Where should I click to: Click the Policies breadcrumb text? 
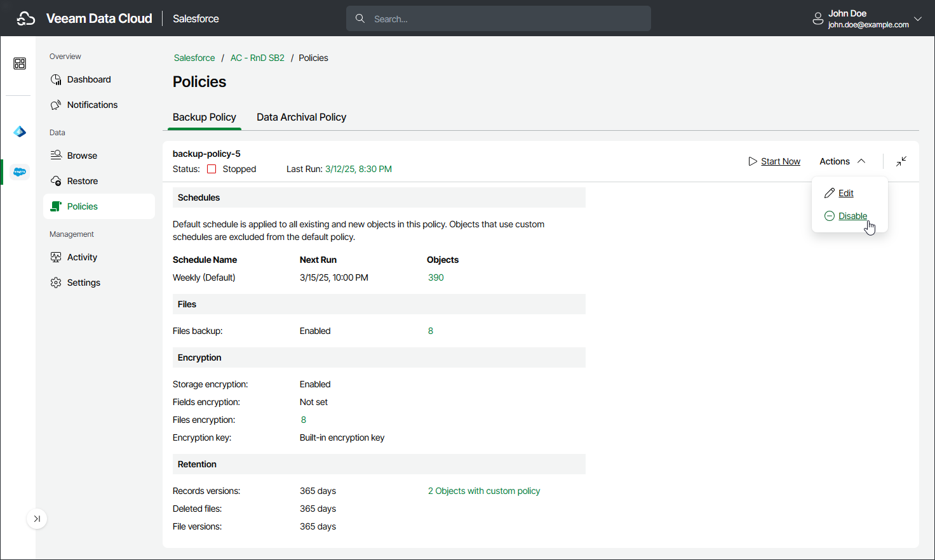click(x=313, y=58)
